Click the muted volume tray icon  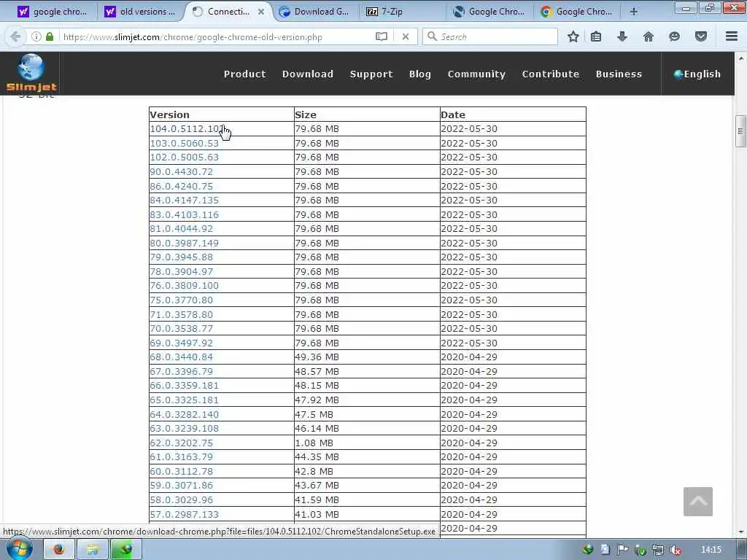click(x=676, y=550)
